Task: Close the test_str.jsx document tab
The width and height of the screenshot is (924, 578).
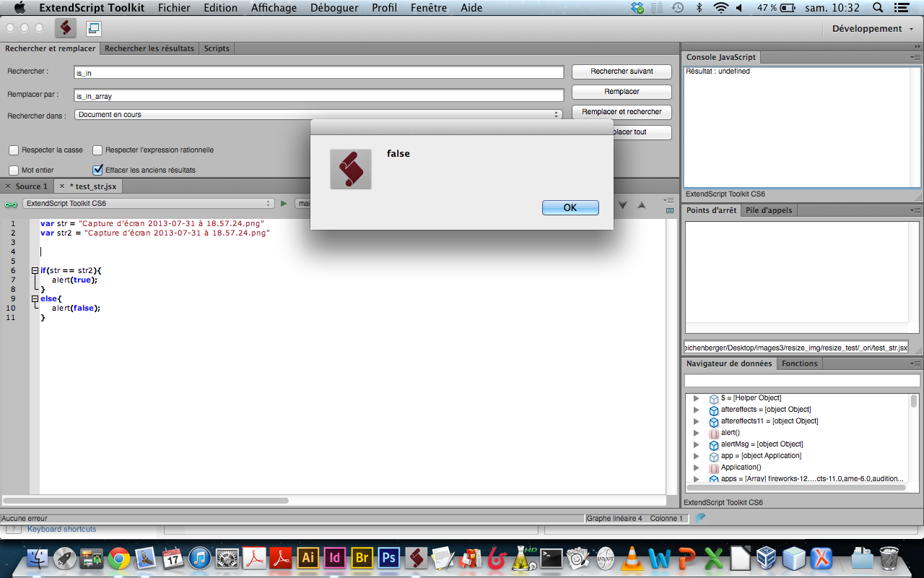Action: [62, 186]
